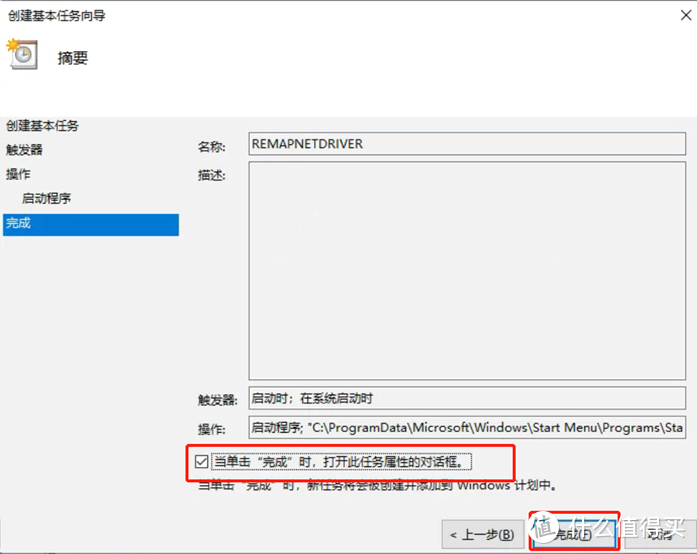Select the 启动程序 sub-step

tap(47, 198)
